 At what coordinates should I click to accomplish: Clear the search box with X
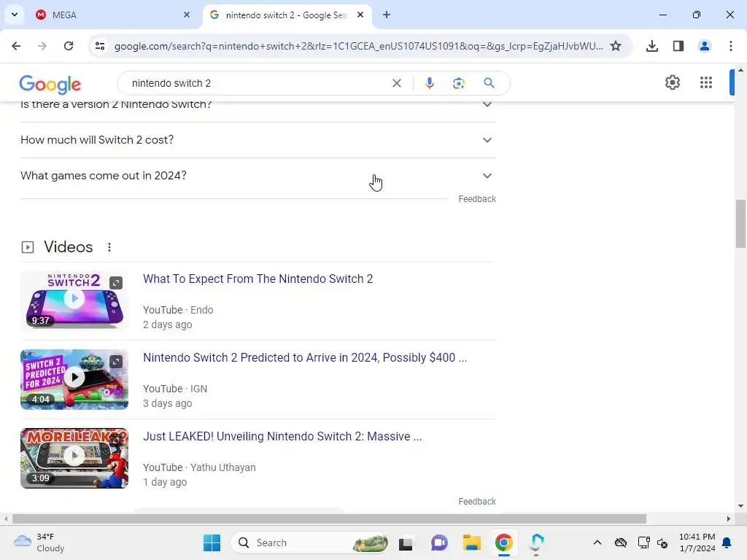(x=396, y=83)
